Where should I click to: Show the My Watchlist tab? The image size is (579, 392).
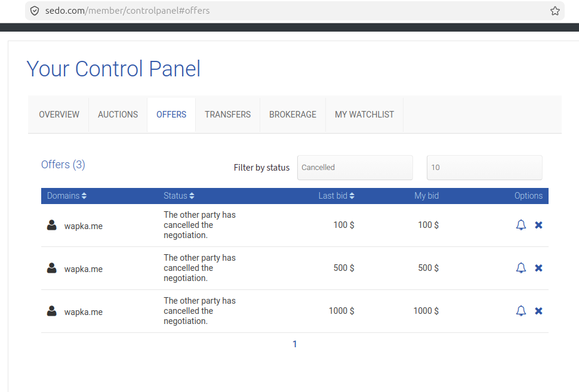365,115
